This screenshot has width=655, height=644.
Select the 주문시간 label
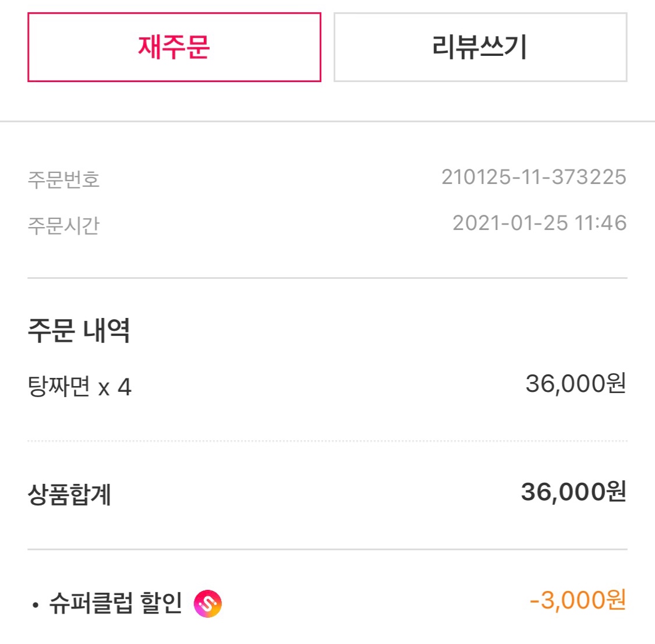coord(63,225)
